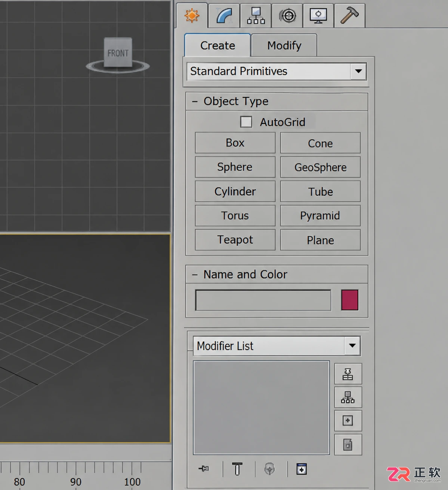Open the Modify panel curved-arc icon
448x490 pixels.
[x=224, y=16]
